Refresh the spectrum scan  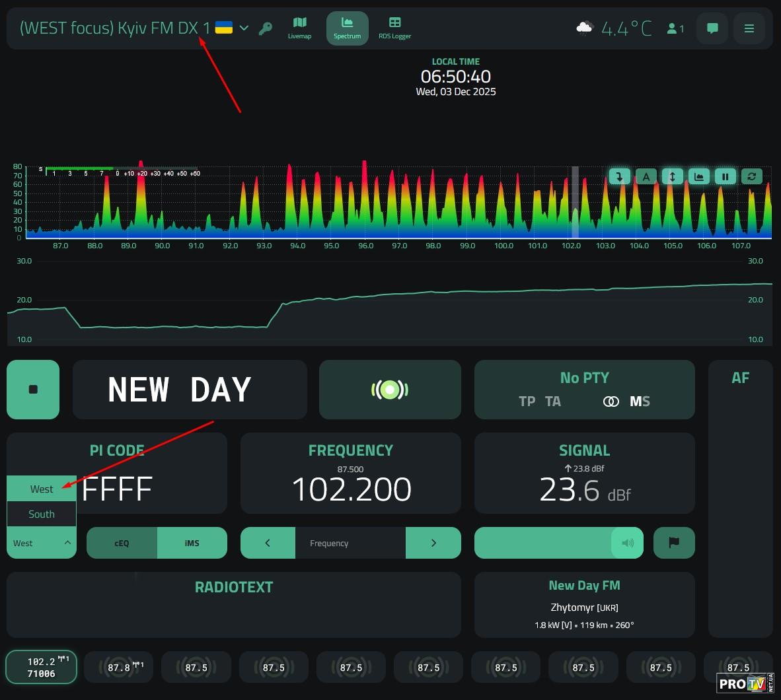tap(752, 176)
